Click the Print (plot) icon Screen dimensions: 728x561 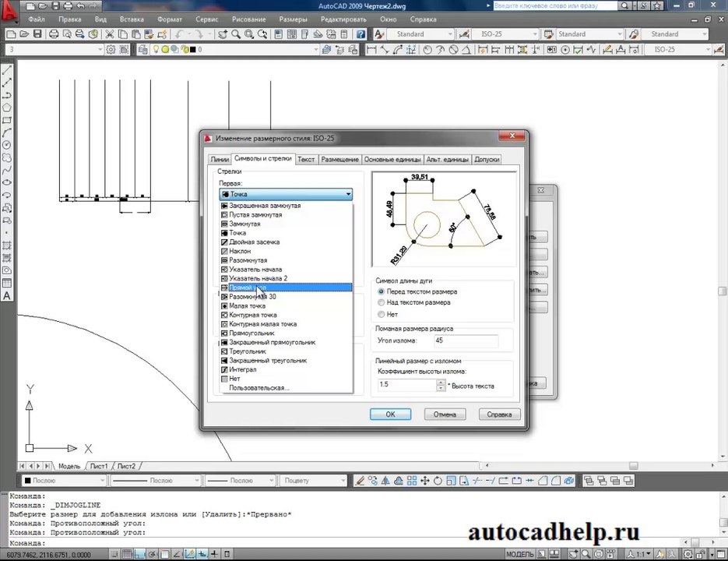pyautogui.click(x=54, y=34)
